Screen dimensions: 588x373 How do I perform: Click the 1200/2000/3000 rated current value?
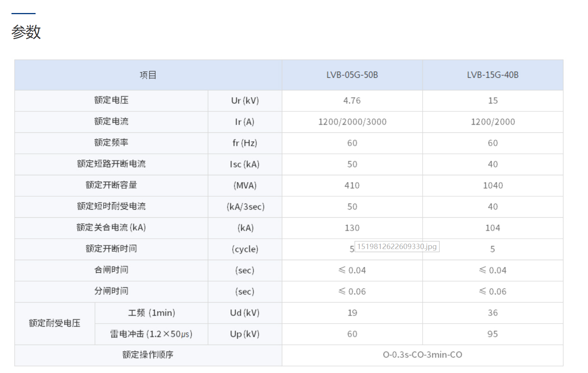352,122
